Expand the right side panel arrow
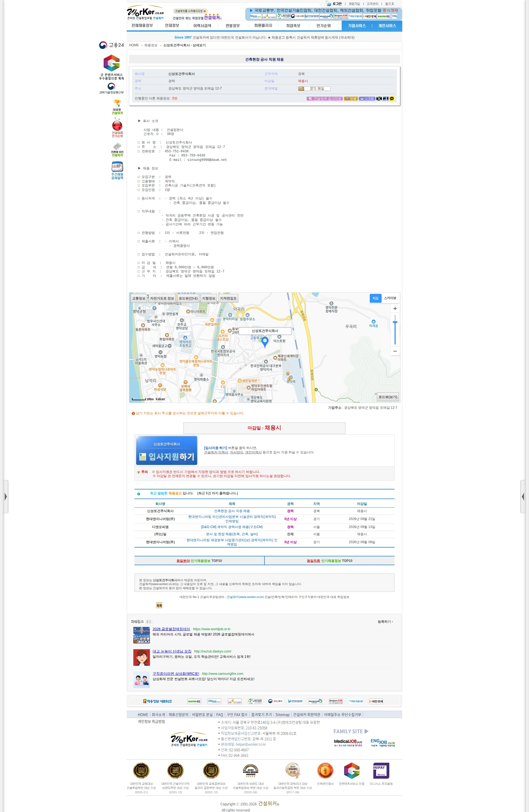This screenshot has width=529, height=812. tap(523, 496)
